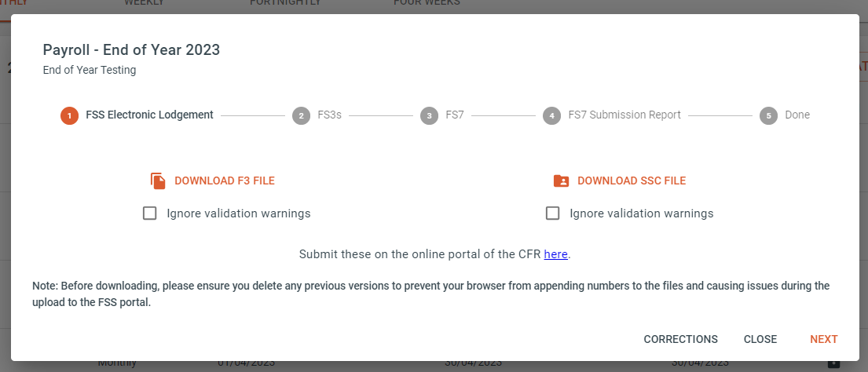
Task: Download the F3 file
Action: [224, 181]
